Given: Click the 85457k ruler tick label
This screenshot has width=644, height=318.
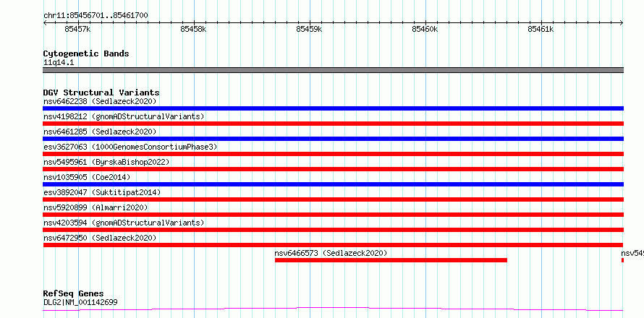Looking at the screenshot, I should [x=77, y=29].
